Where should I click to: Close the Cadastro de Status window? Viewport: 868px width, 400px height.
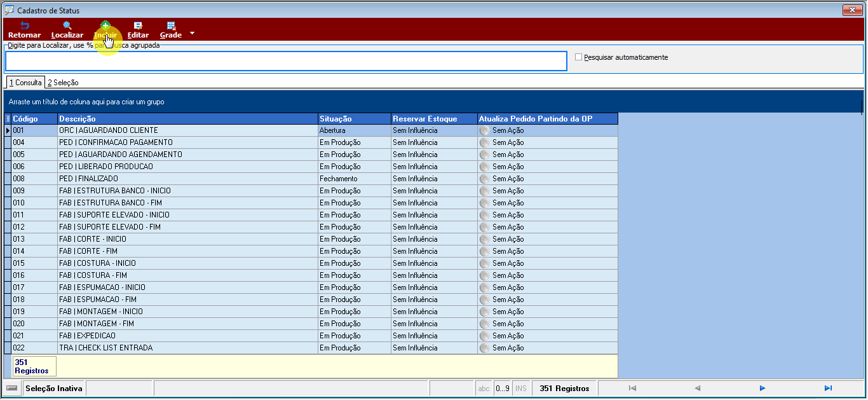[x=852, y=10]
